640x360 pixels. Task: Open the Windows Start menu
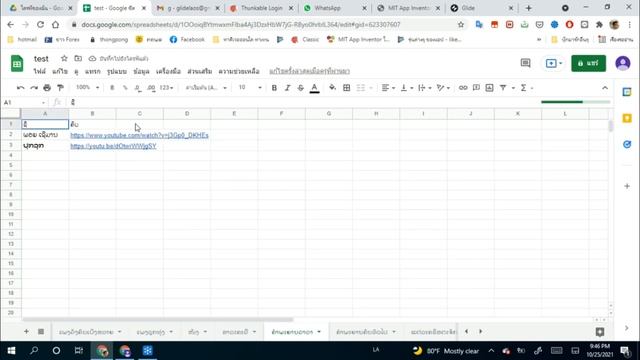click(x=11, y=351)
